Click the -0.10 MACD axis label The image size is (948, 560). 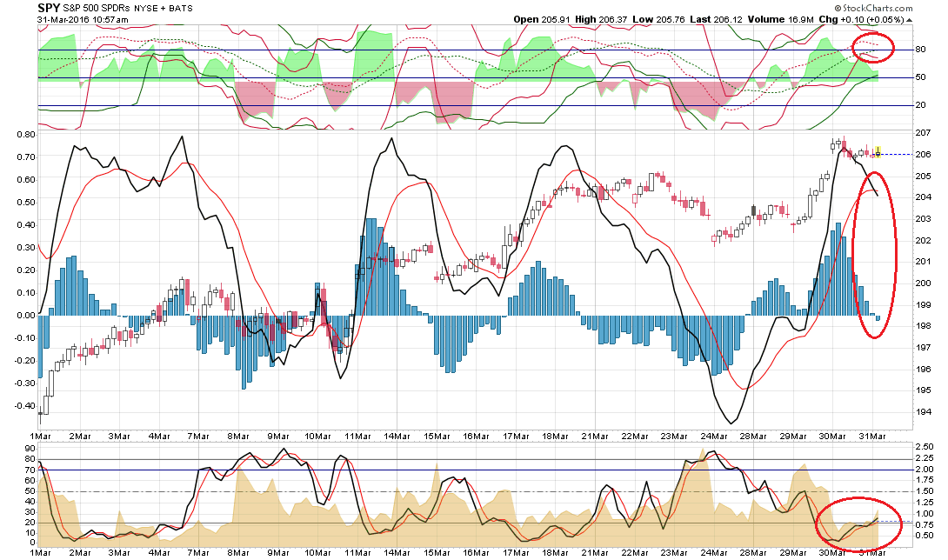pyautogui.click(x=25, y=337)
